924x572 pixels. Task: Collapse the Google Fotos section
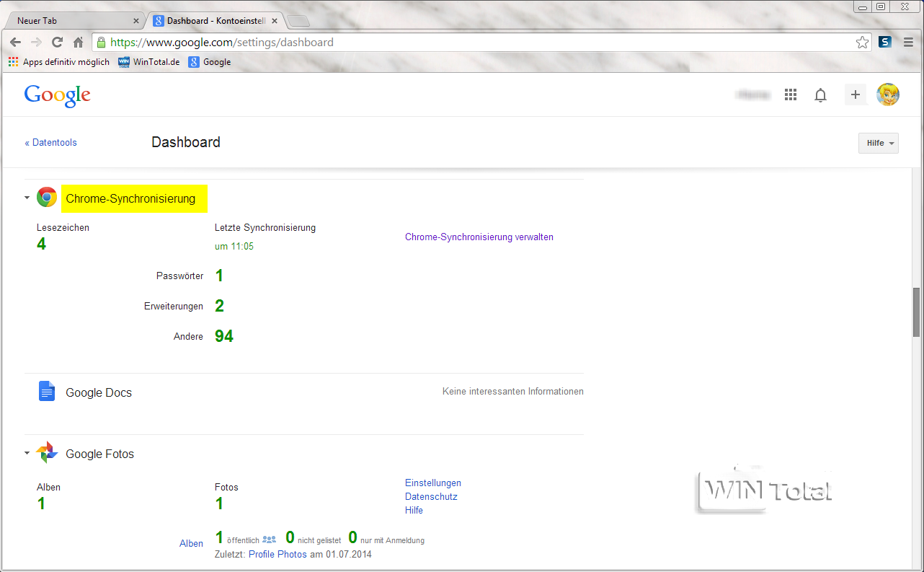click(27, 454)
